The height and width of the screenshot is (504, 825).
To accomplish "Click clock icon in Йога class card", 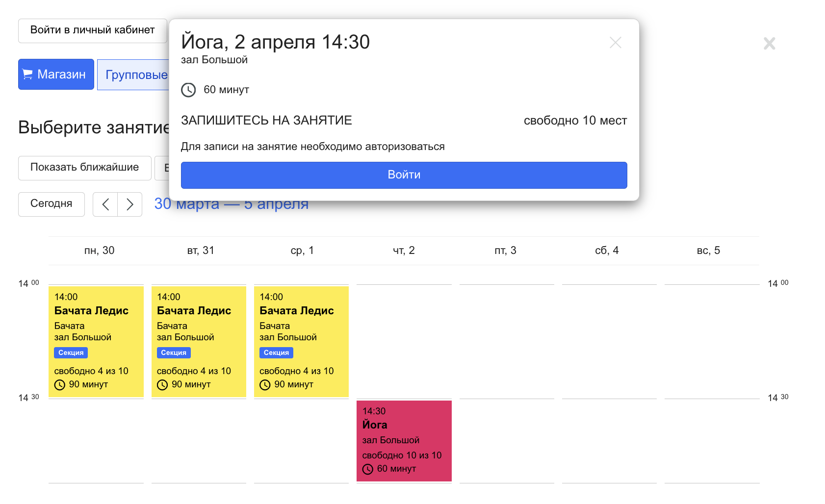I will click(x=368, y=469).
